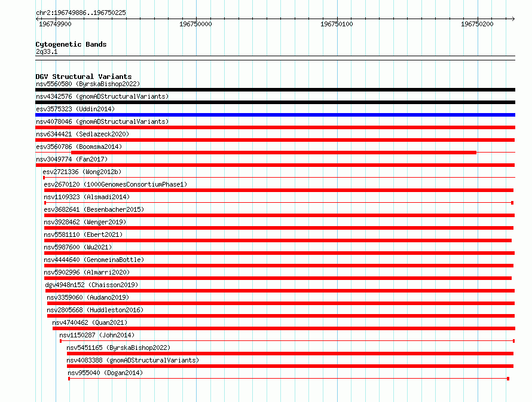
Task: Click the nsv3359060 (Audano2019) label
Action: (x=88, y=297)
